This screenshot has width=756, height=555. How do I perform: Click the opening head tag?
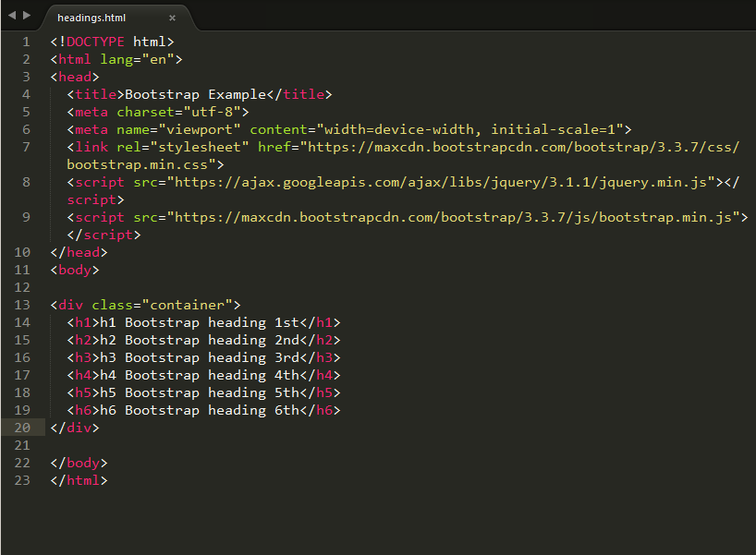click(75, 77)
